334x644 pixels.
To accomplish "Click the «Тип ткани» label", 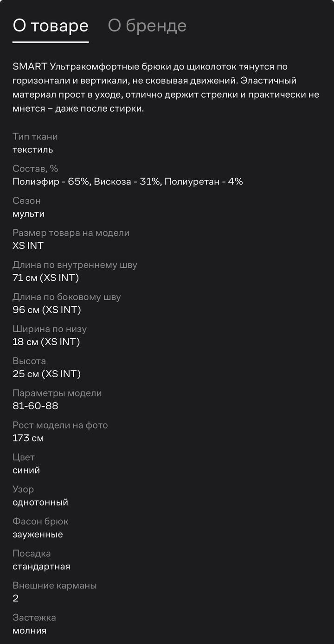I will (35, 137).
